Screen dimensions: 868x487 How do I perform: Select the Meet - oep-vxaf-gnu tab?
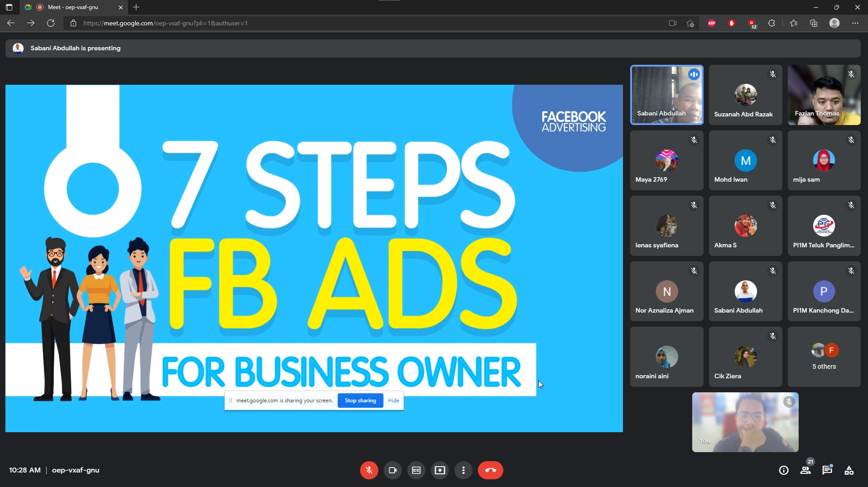(72, 7)
